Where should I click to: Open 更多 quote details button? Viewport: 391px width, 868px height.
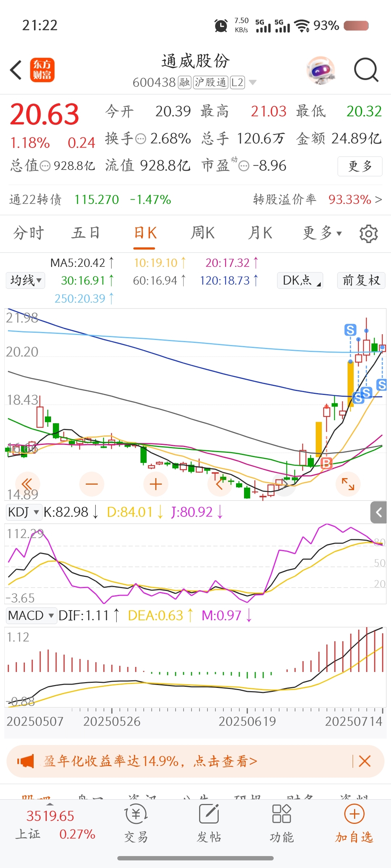[360, 166]
